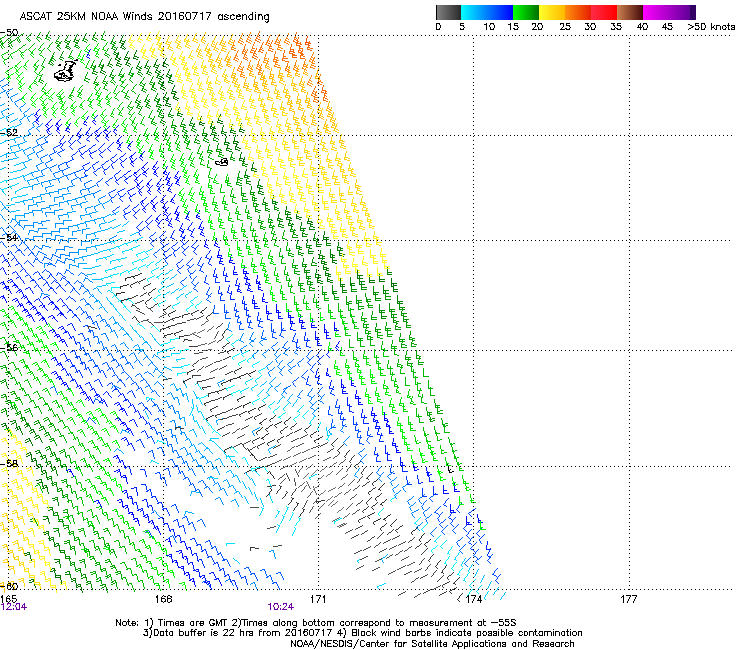This screenshot has width=740, height=650.
Task: Click the '10' legend scale label
Action: coord(489,27)
